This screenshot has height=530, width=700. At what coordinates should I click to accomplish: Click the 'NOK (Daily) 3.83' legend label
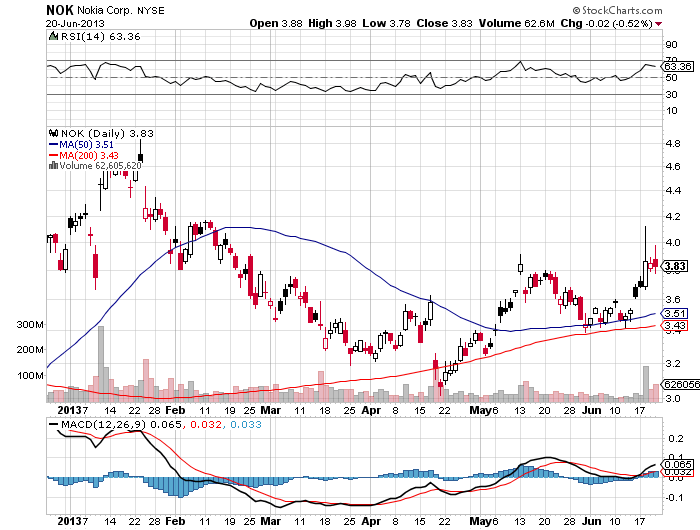pos(107,134)
